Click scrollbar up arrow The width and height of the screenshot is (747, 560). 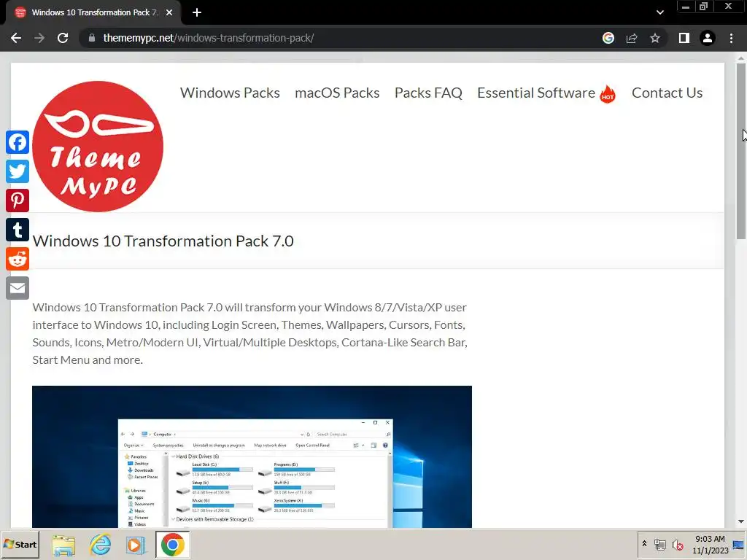pyautogui.click(x=740, y=58)
